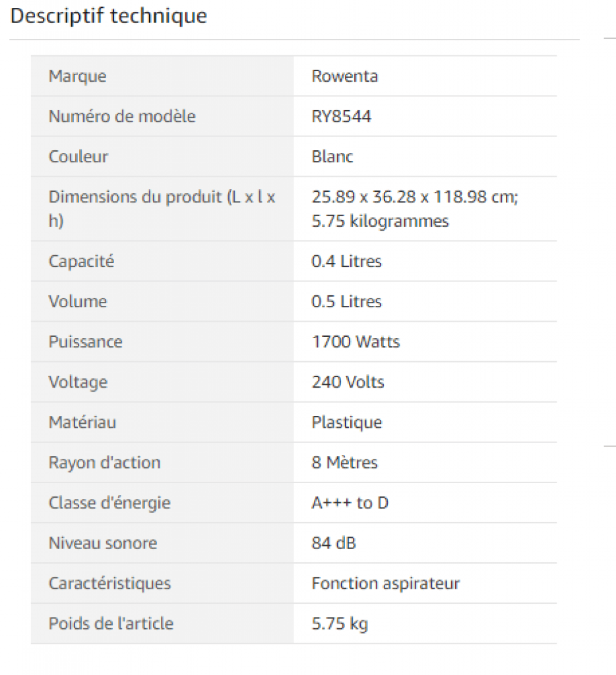Click the Capacité row label

(81, 261)
